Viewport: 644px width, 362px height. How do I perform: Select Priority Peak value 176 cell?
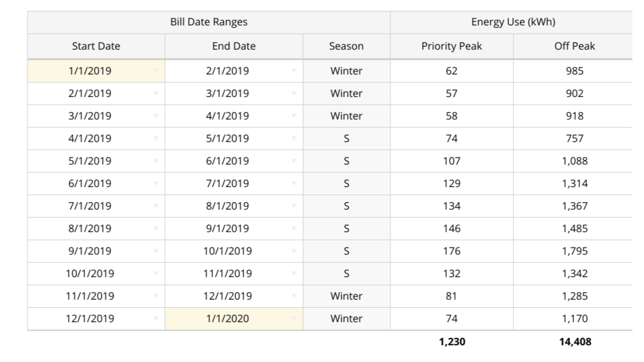[451, 251]
